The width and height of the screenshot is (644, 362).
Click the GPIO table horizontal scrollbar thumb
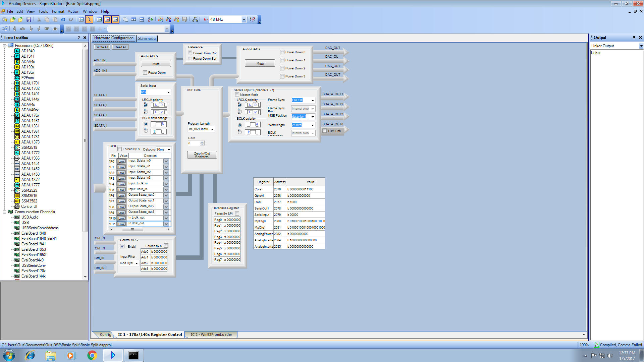coord(132,229)
